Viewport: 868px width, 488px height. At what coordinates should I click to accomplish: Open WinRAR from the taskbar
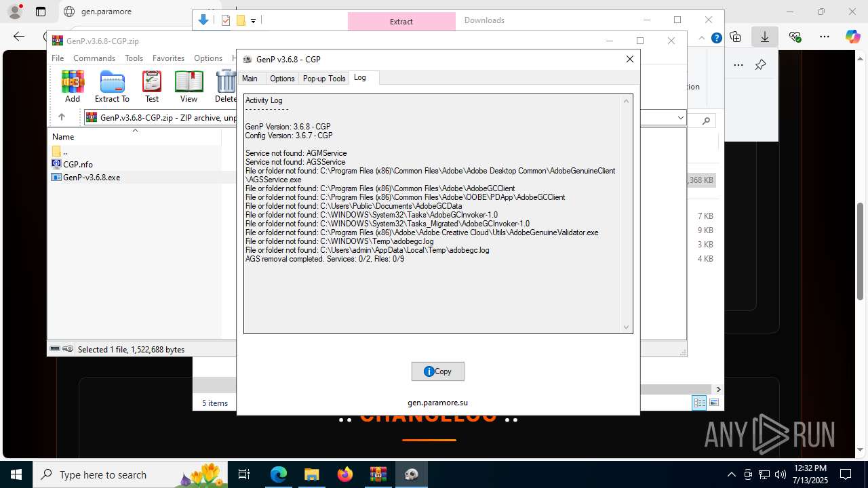pyautogui.click(x=378, y=474)
